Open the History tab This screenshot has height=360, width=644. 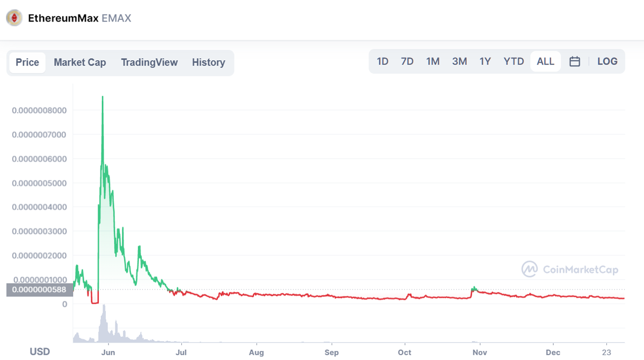[208, 62]
